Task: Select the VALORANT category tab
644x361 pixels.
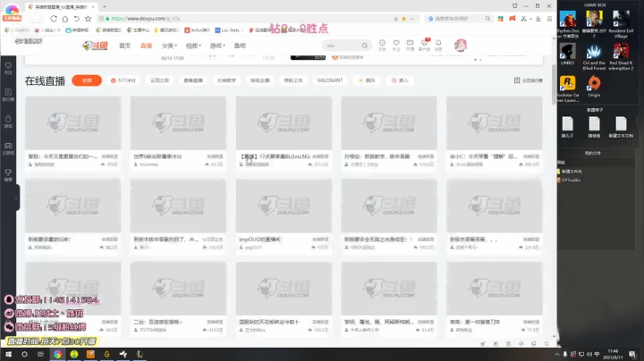Action: [x=329, y=80]
